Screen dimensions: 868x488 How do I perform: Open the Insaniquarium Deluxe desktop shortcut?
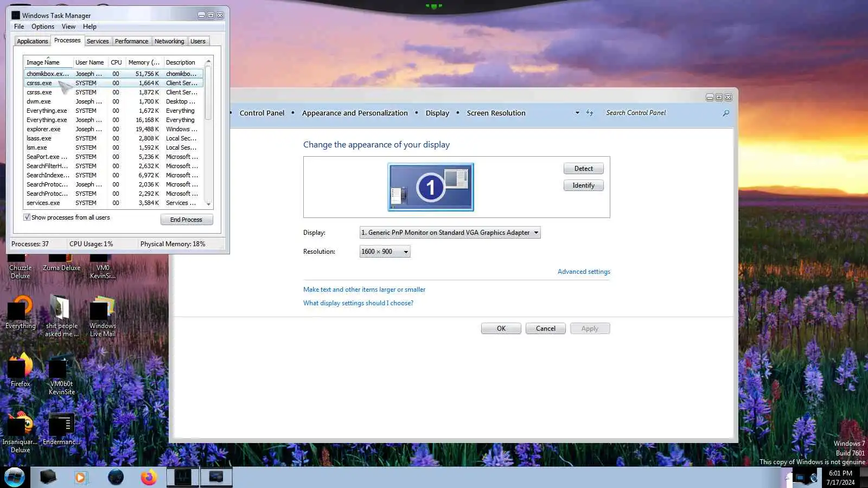tap(21, 433)
